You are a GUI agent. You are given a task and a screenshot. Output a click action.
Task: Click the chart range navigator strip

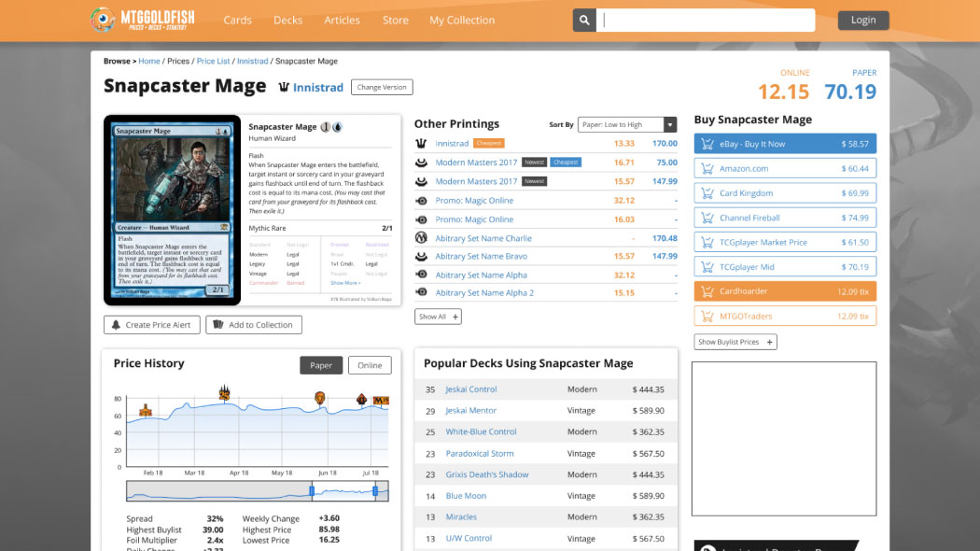pos(258,491)
